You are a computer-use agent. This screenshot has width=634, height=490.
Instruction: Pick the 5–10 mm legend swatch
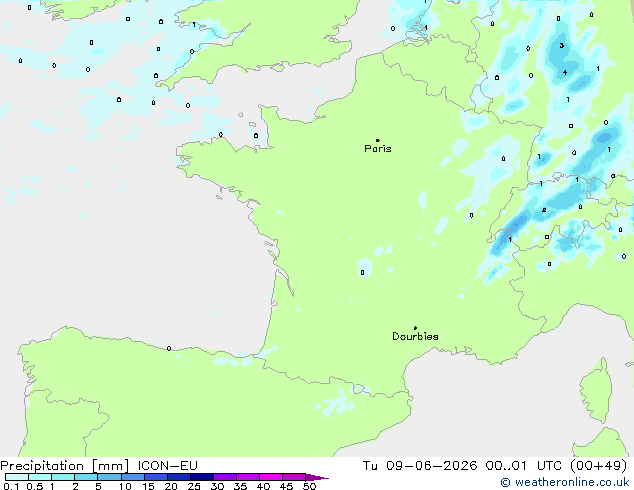(x=109, y=477)
